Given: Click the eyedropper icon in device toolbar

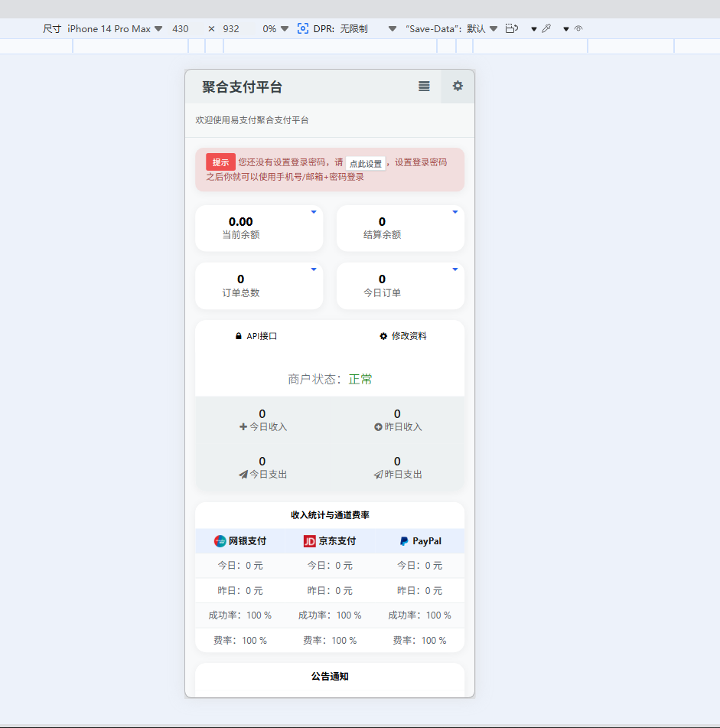Looking at the screenshot, I should (546, 29).
